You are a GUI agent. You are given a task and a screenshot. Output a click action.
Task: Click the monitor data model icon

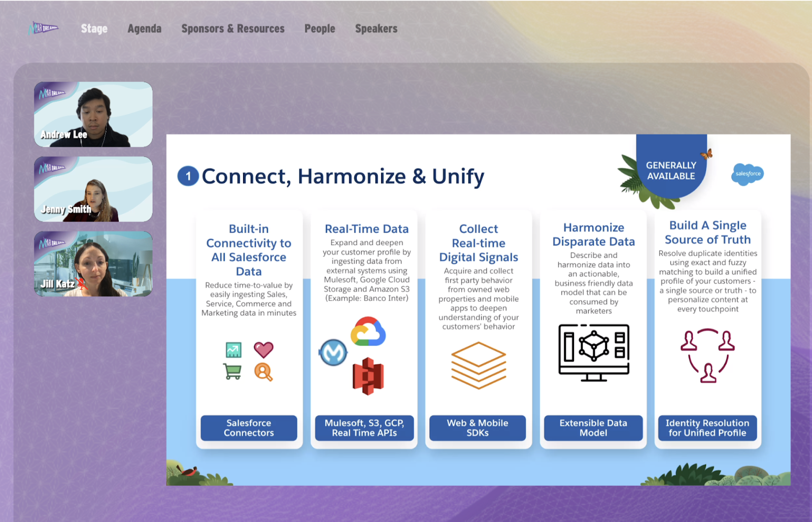click(594, 353)
